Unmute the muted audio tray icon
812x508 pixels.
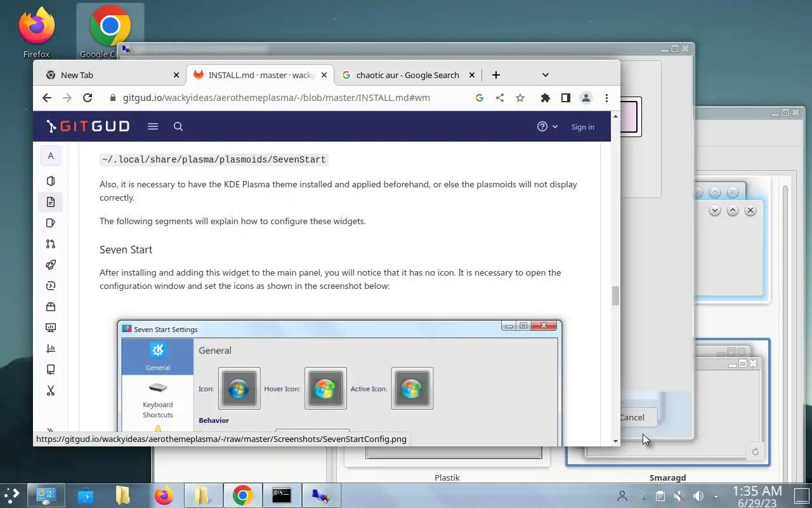click(x=679, y=496)
